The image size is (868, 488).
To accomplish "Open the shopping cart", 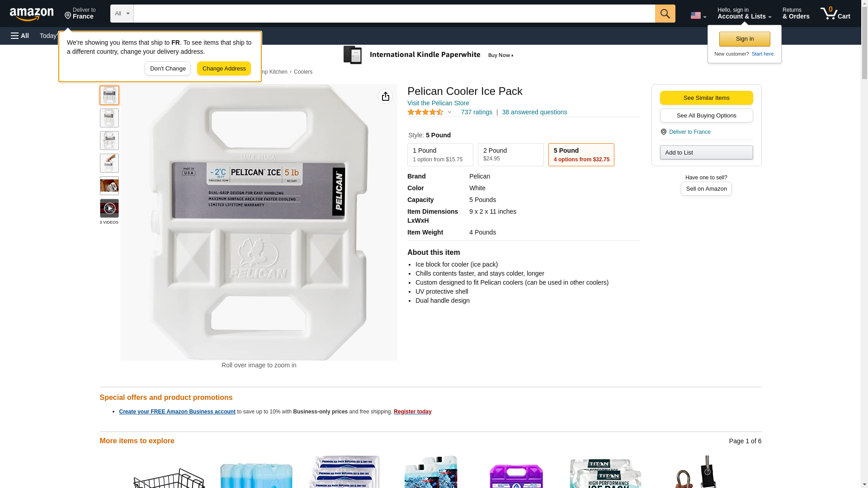I will 835,14.
